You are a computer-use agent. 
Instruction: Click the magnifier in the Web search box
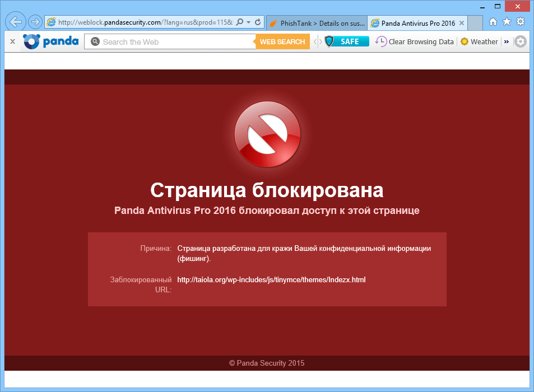pos(95,41)
